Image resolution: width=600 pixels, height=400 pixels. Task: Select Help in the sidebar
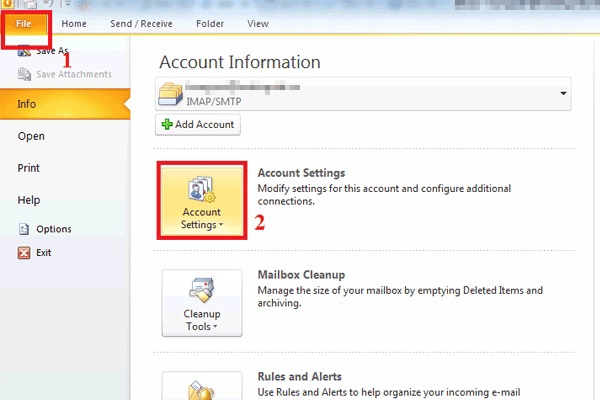(29, 200)
